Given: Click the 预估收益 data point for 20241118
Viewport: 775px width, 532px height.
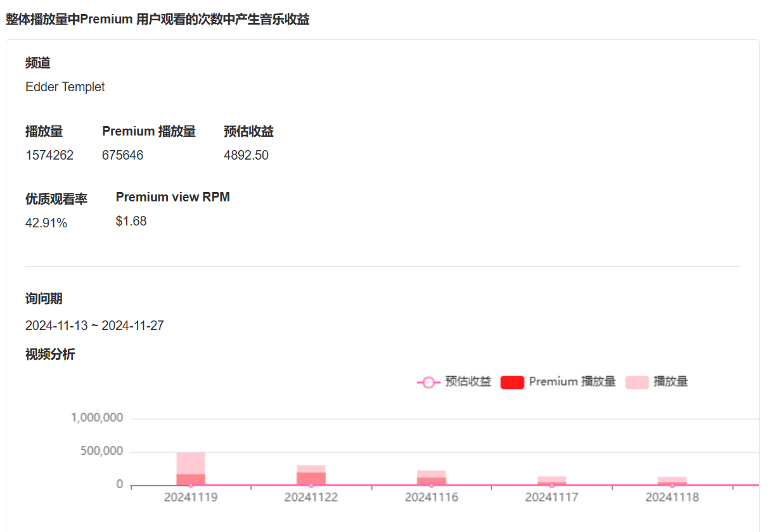Looking at the screenshot, I should (x=672, y=485).
